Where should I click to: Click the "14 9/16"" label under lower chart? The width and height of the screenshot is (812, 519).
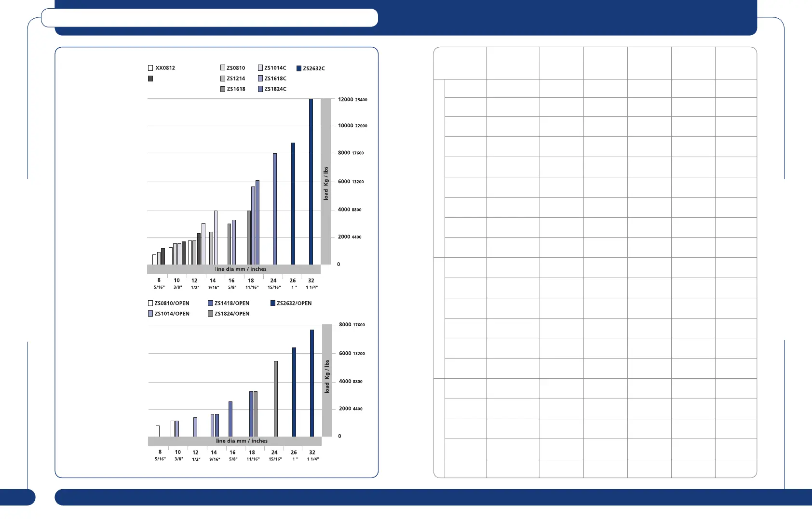coord(214,455)
